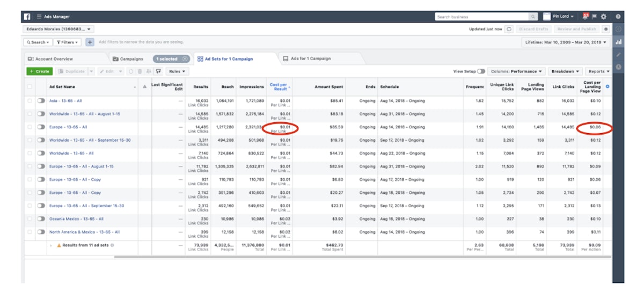Open the Oceania Mexico - 13-65 - All link

[x=76, y=219]
